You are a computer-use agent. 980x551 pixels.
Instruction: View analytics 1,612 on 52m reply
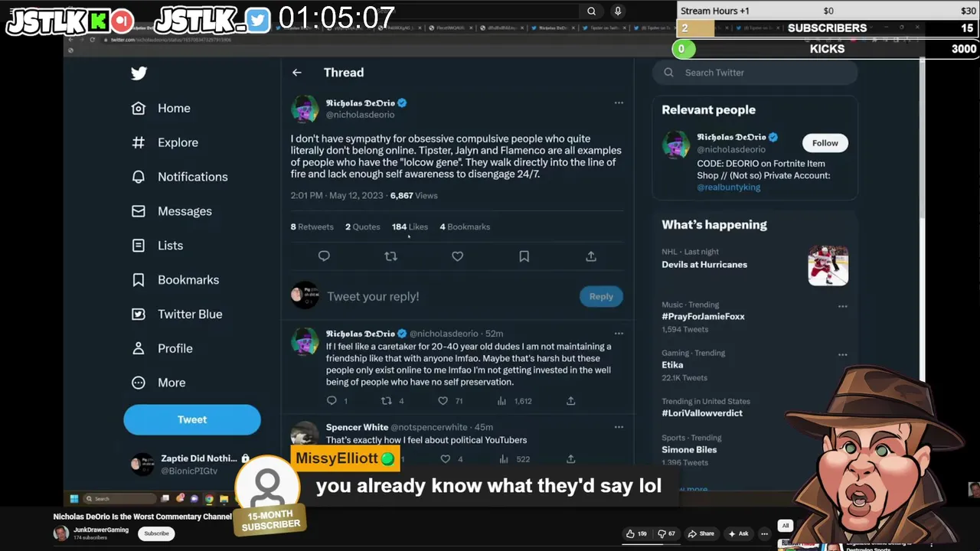514,401
